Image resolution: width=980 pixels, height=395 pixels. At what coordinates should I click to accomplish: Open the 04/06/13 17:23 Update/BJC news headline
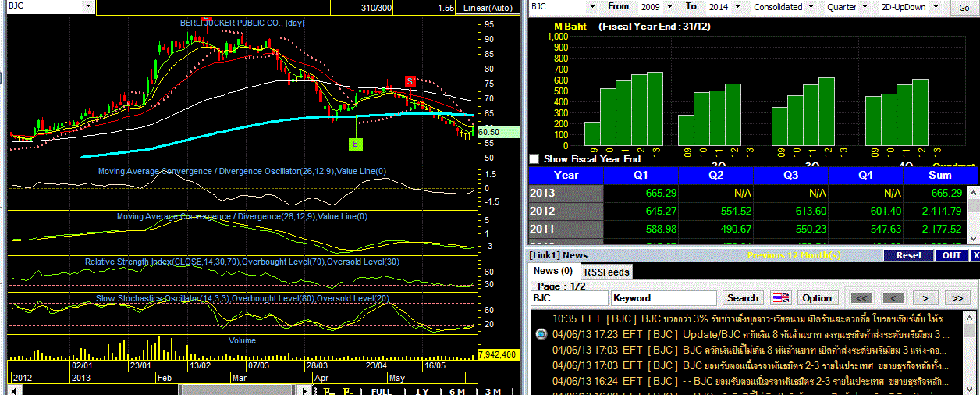(751, 335)
